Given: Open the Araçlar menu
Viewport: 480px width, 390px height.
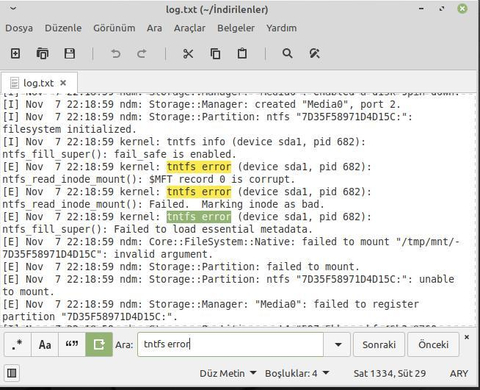Looking at the screenshot, I should 189,28.
